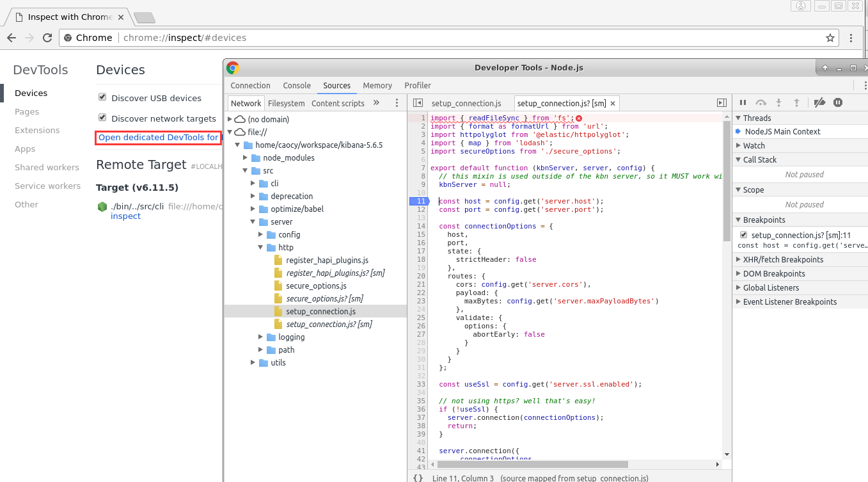Close the setup_connection.js? [sm] tab

tap(613, 103)
